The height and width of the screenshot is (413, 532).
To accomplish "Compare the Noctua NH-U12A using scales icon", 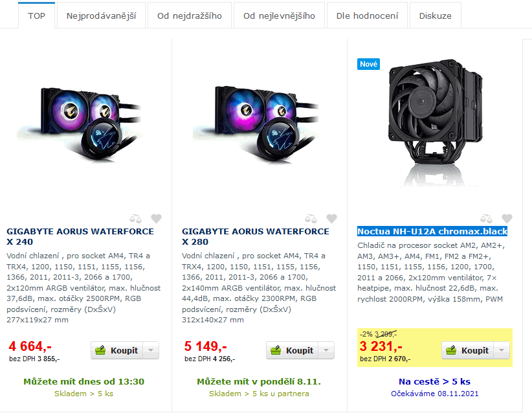I will point(486,219).
